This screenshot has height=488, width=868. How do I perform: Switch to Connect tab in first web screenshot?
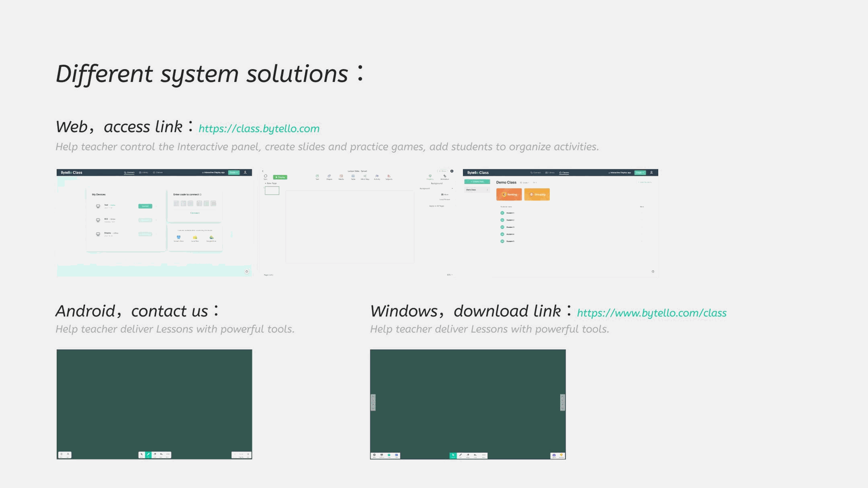[x=129, y=173]
